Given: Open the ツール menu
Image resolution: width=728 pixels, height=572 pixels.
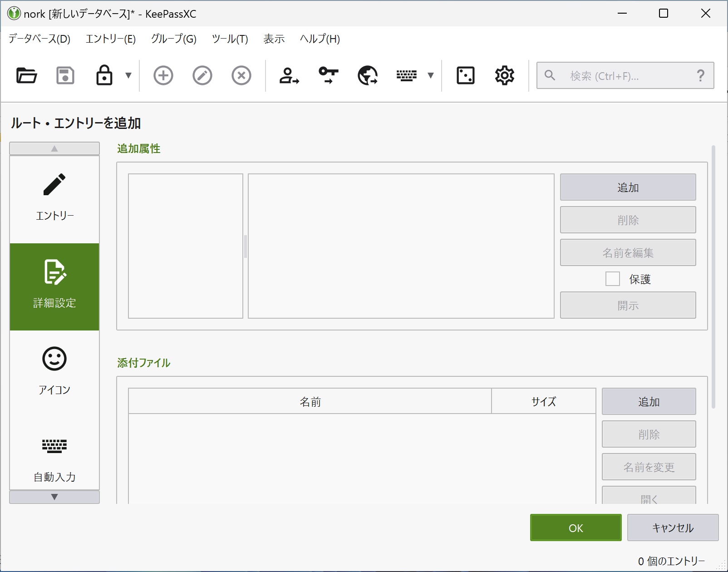Looking at the screenshot, I should (229, 39).
